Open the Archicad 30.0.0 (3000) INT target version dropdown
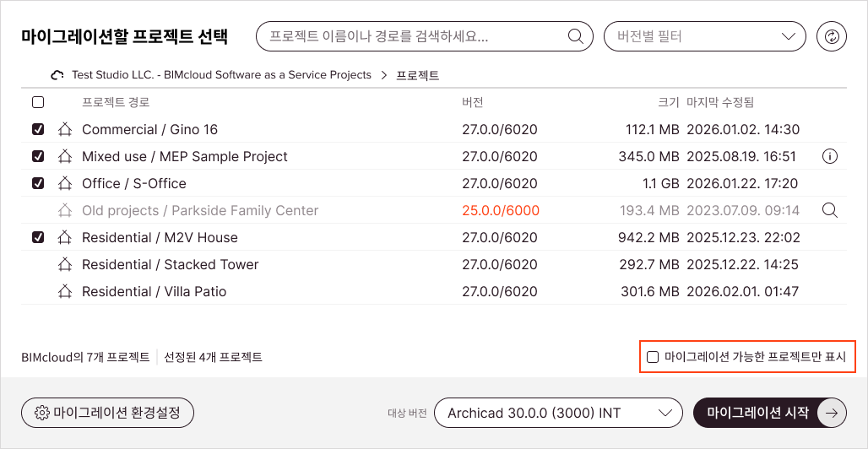868x449 pixels. [559, 413]
